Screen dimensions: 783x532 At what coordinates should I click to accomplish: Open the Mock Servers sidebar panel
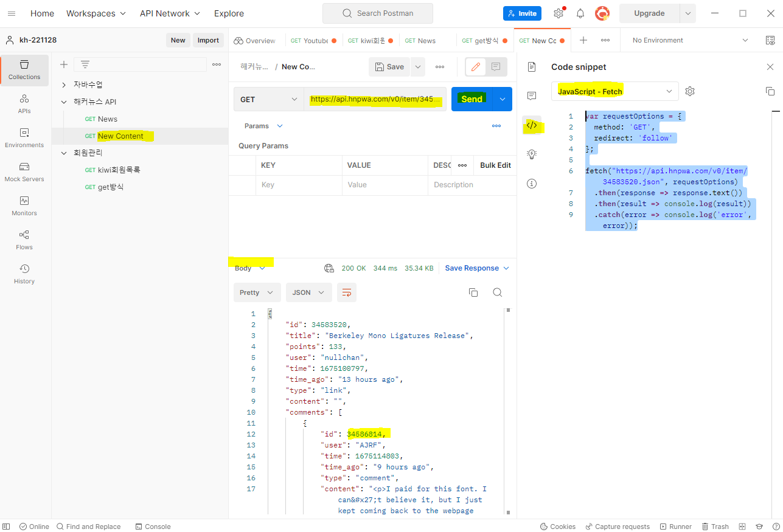click(24, 172)
